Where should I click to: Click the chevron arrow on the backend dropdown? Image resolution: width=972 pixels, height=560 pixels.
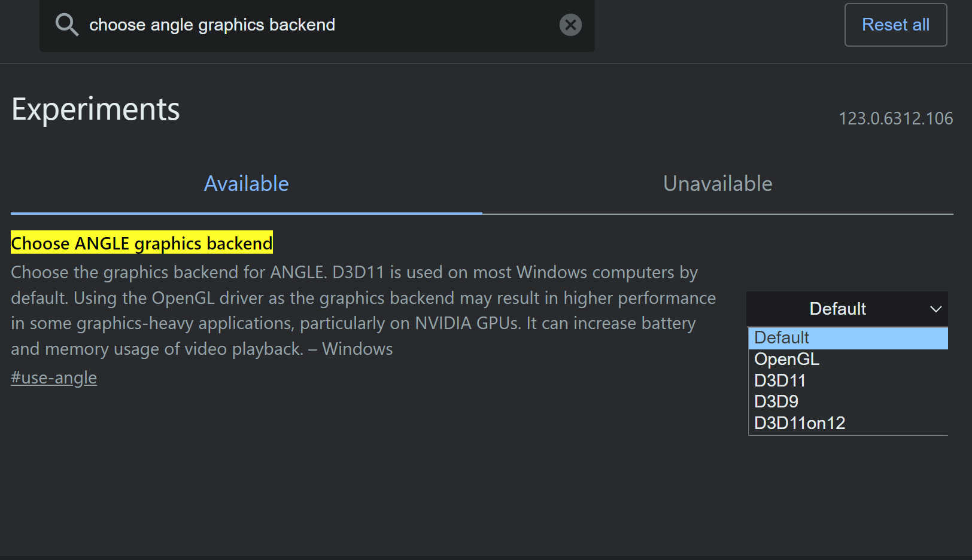(935, 309)
